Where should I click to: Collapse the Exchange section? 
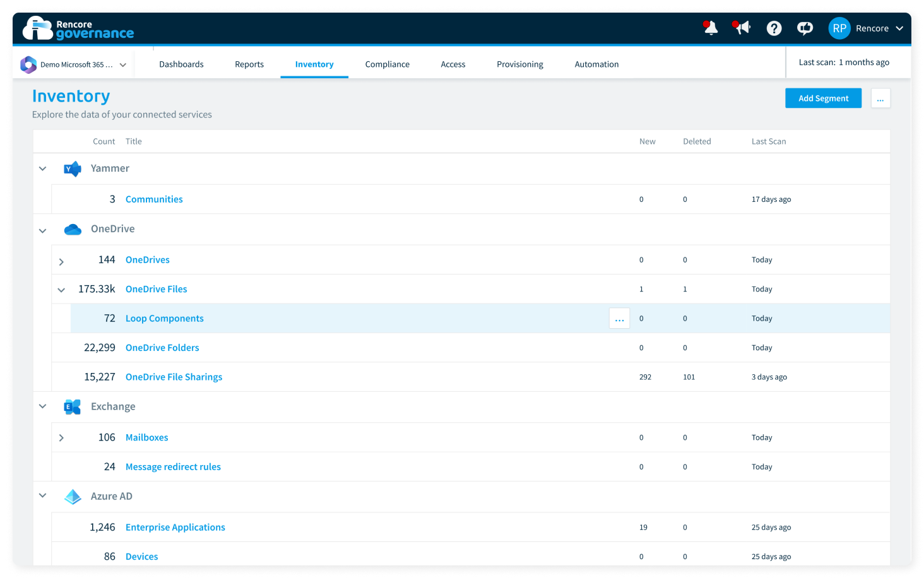coord(43,406)
